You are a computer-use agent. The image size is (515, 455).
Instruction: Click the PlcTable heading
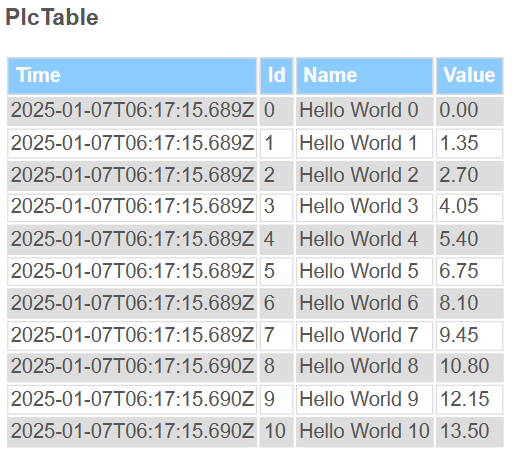point(52,17)
